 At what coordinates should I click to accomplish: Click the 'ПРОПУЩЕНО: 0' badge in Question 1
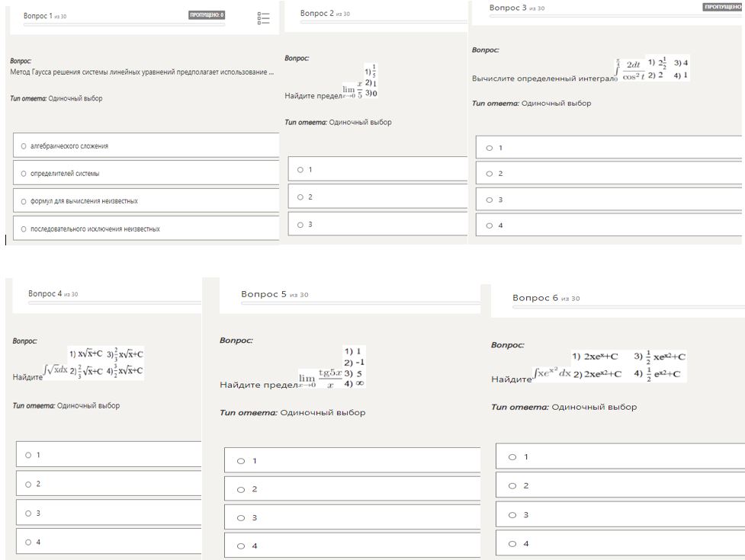(x=207, y=14)
